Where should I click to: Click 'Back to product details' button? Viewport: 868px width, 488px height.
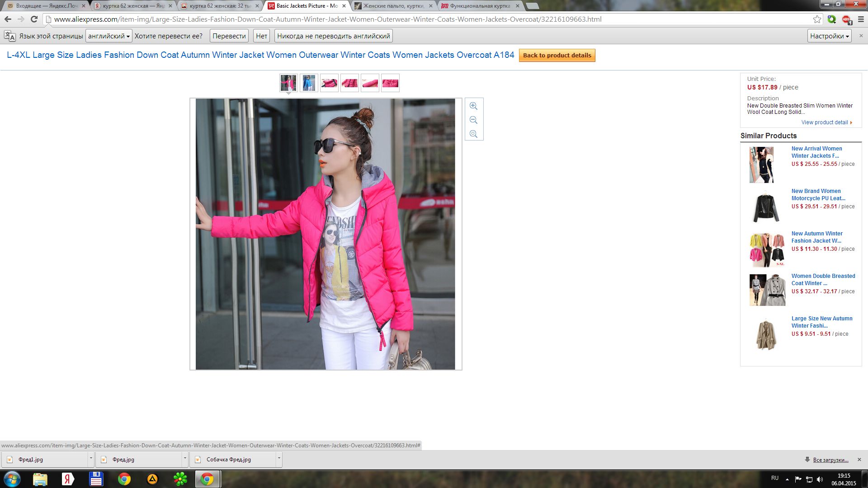557,56
